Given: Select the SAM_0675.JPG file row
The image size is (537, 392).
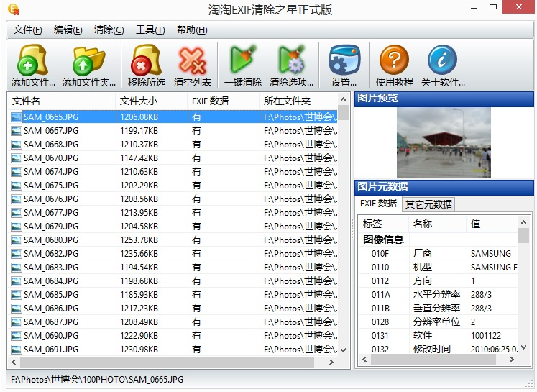Looking at the screenshot, I should [x=173, y=186].
